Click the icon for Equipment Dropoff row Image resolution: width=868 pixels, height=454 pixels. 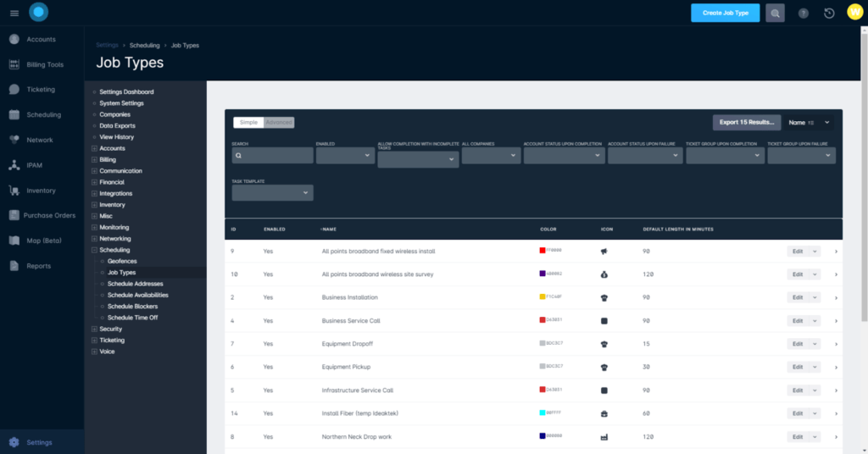click(x=604, y=344)
